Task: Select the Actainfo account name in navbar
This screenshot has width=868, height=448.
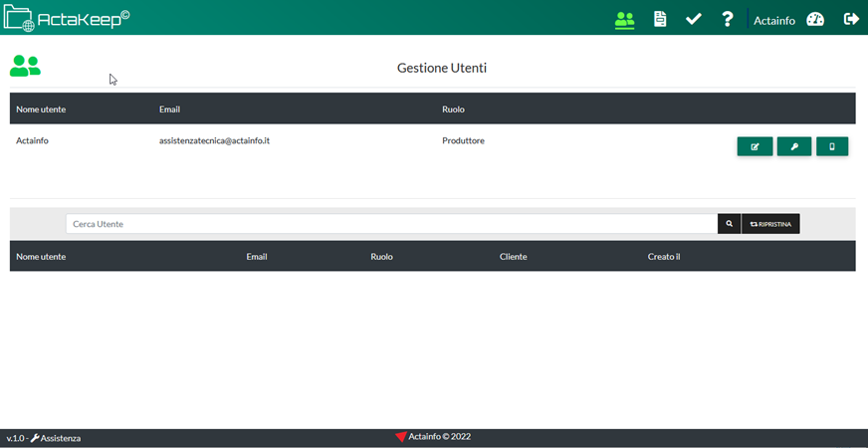Action: click(774, 20)
